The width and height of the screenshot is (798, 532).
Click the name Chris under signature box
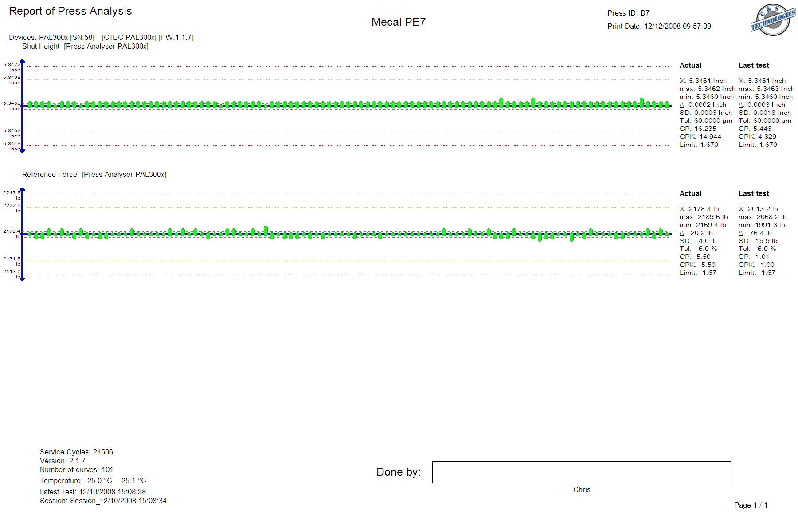click(581, 490)
